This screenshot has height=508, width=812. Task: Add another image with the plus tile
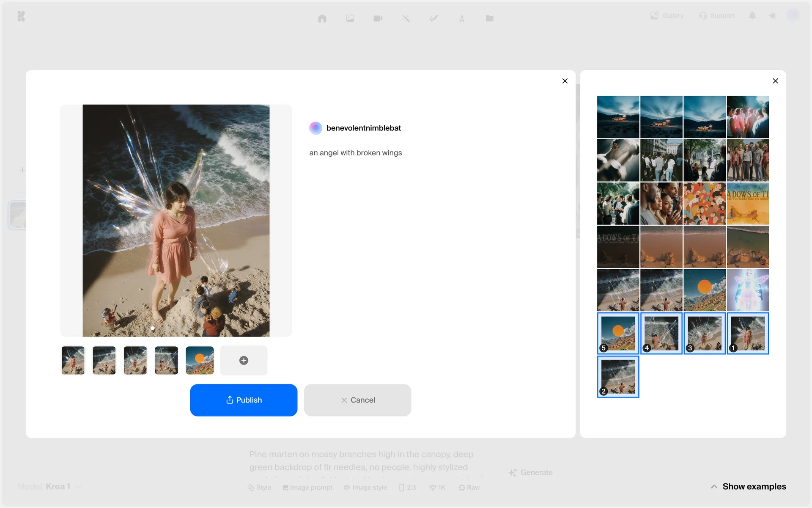pos(244,360)
